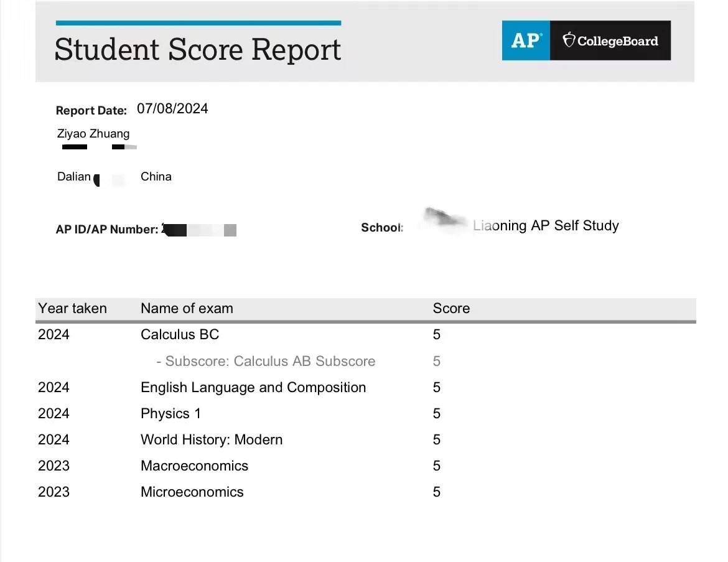The height and width of the screenshot is (562, 728).
Task: Click the Student Score Report title
Action: 198,50
